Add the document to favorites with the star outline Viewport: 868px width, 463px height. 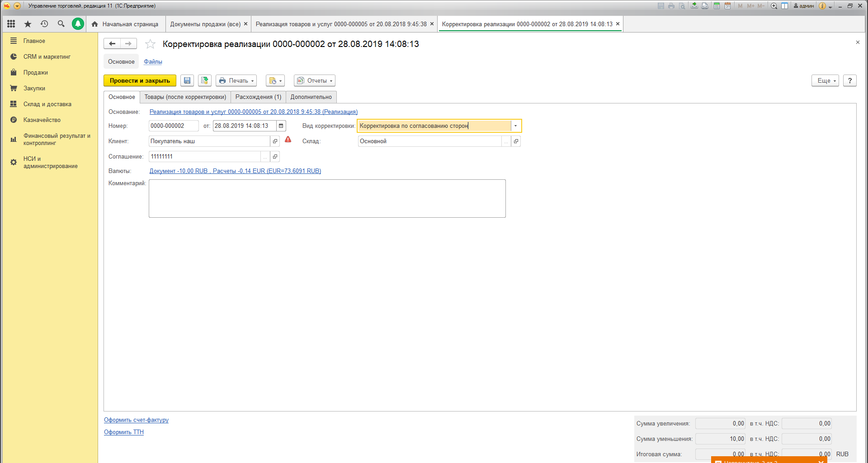[x=150, y=44]
